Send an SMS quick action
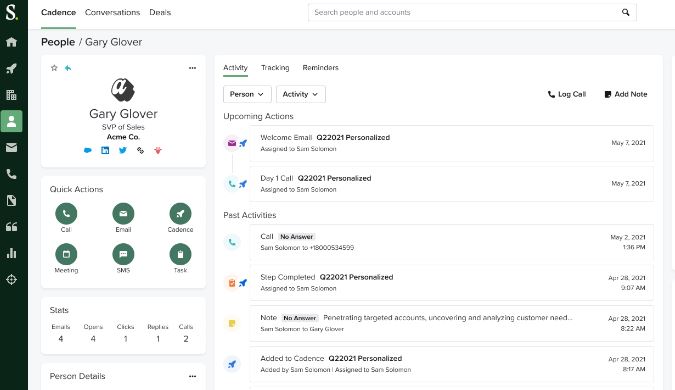Image resolution: width=675 pixels, height=390 pixels. pyautogui.click(x=123, y=254)
